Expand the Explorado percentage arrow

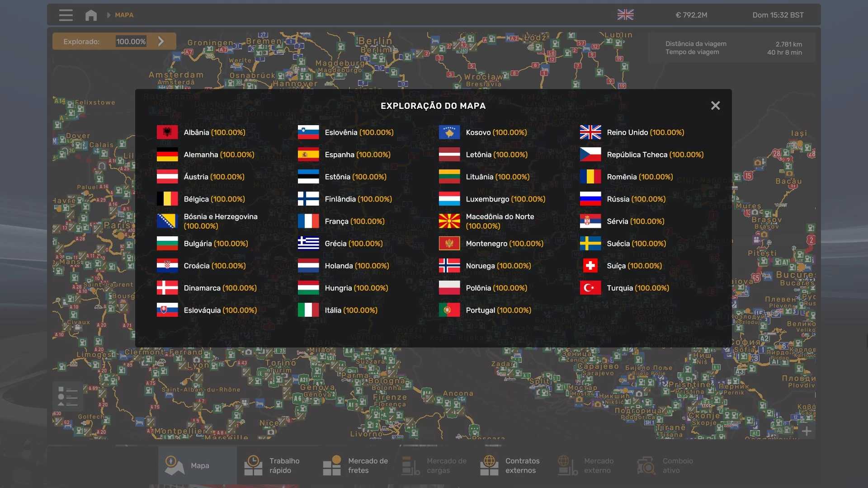tap(161, 42)
